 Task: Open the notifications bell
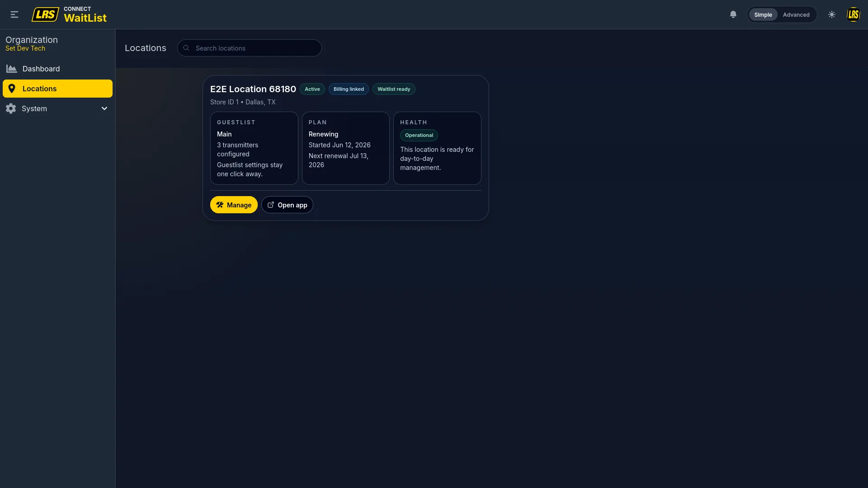click(x=733, y=14)
